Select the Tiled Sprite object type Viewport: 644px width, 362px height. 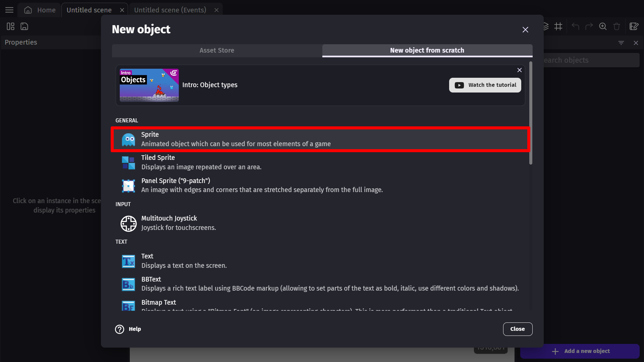coord(321,162)
